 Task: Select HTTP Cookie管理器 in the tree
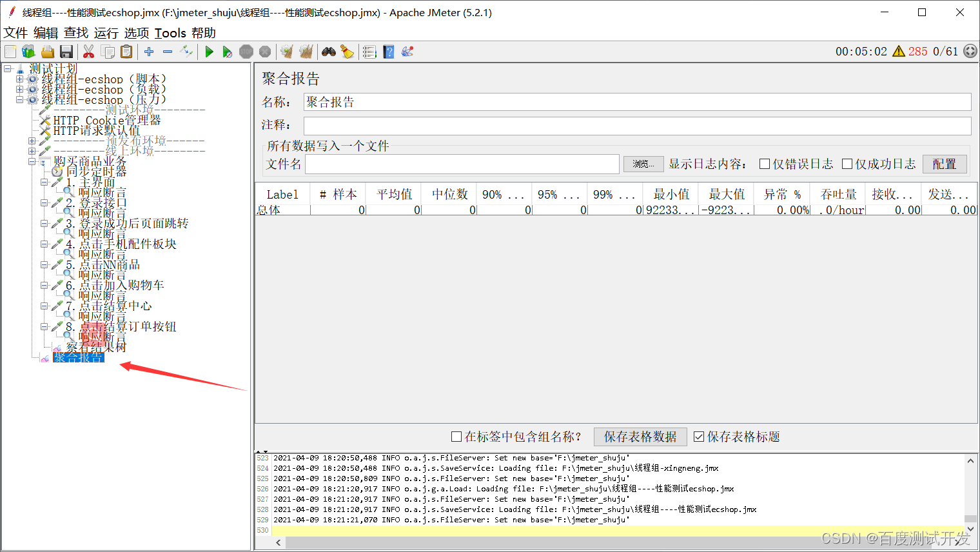click(x=107, y=120)
